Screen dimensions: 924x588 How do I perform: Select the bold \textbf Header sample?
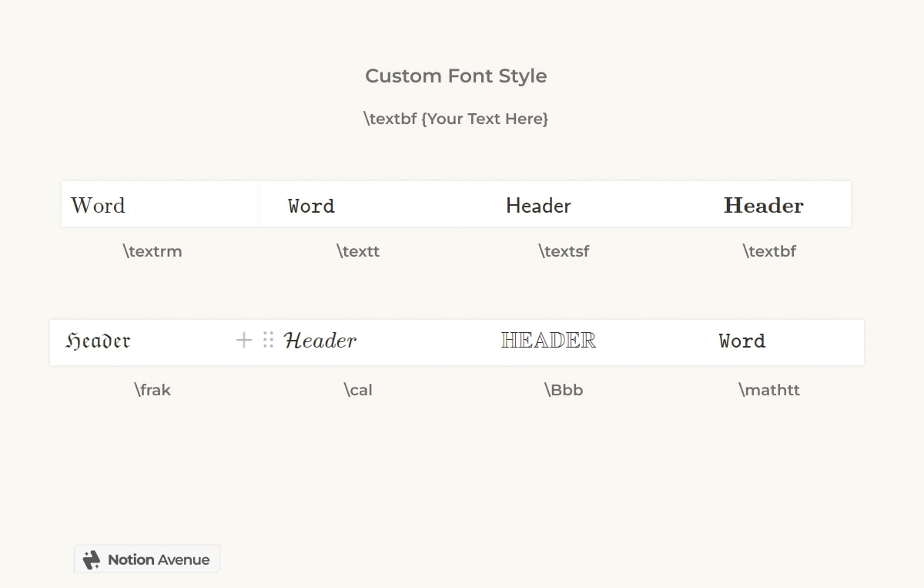pos(763,205)
